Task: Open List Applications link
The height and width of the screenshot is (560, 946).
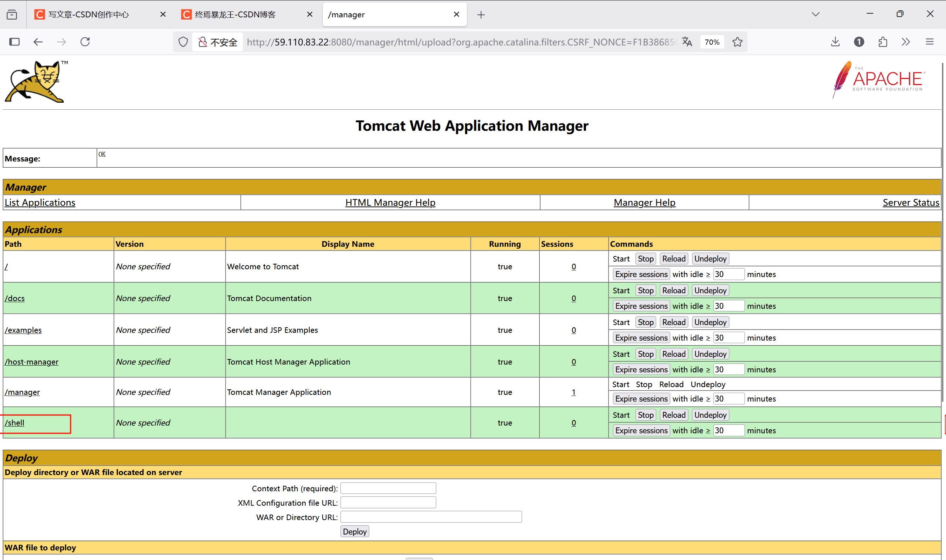Action: pyautogui.click(x=40, y=203)
